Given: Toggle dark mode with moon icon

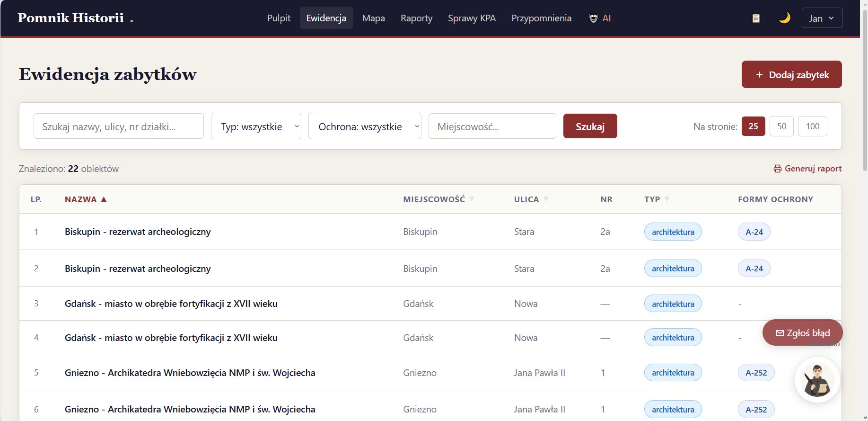Looking at the screenshot, I should point(785,18).
